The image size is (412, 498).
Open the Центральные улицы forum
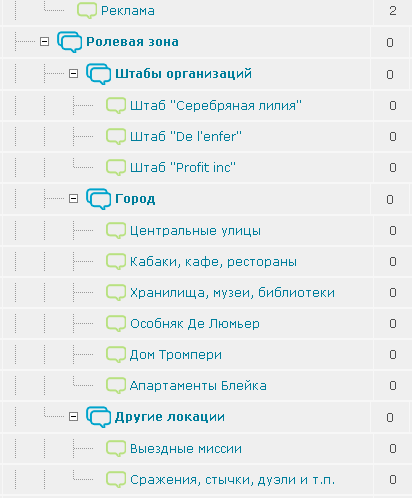(195, 231)
